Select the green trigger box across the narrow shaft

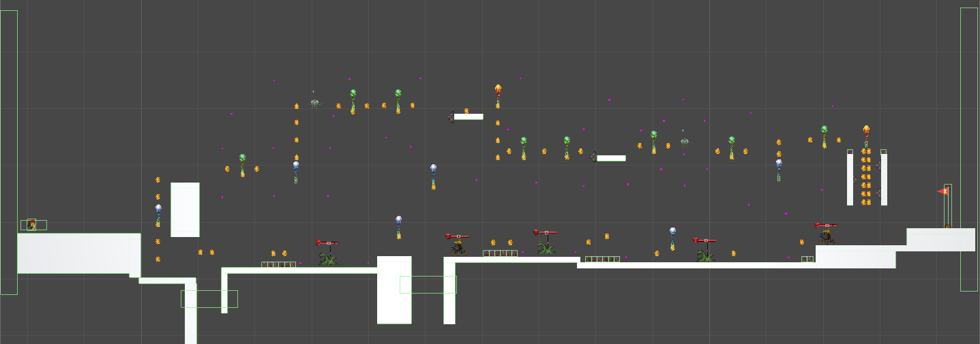point(209,298)
